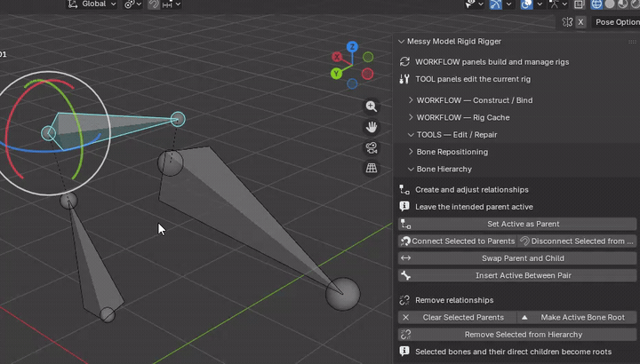
Task: Click Swap Parent and Child button
Action: [x=517, y=258]
